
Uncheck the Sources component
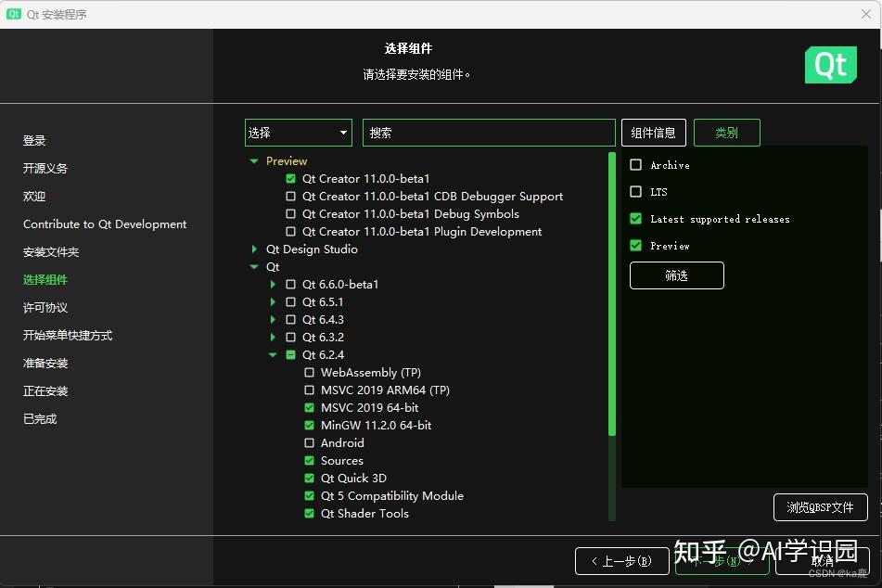[309, 460]
